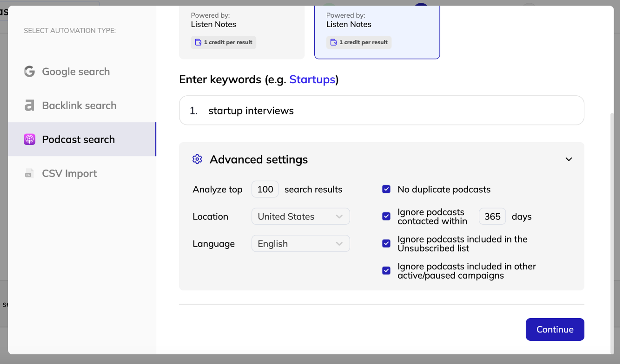Click the CSV Import file icon

(29, 173)
